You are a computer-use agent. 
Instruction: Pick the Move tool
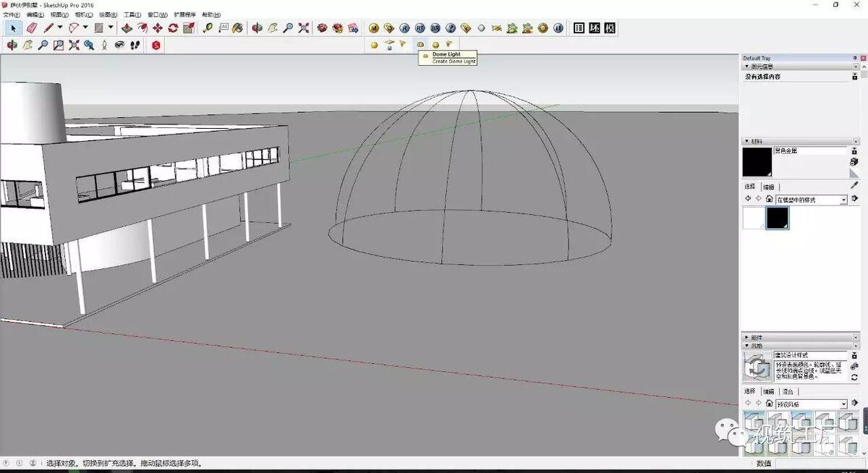[158, 28]
